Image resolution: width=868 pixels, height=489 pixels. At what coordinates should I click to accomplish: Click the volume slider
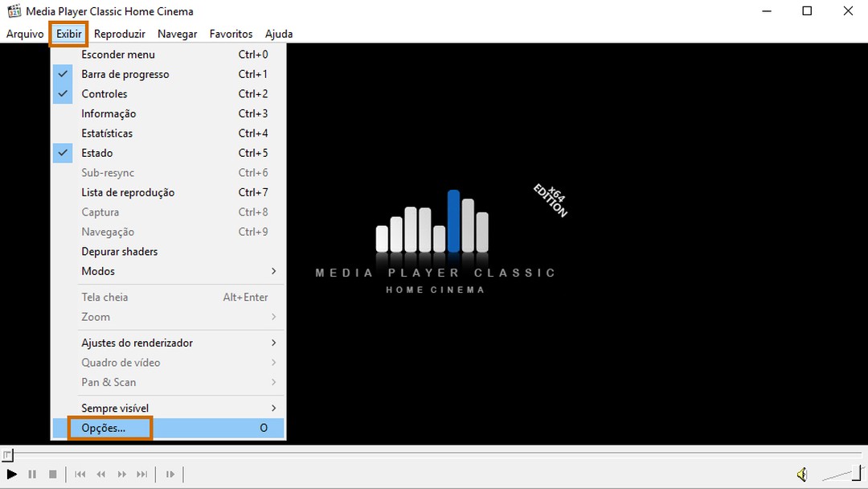841,475
